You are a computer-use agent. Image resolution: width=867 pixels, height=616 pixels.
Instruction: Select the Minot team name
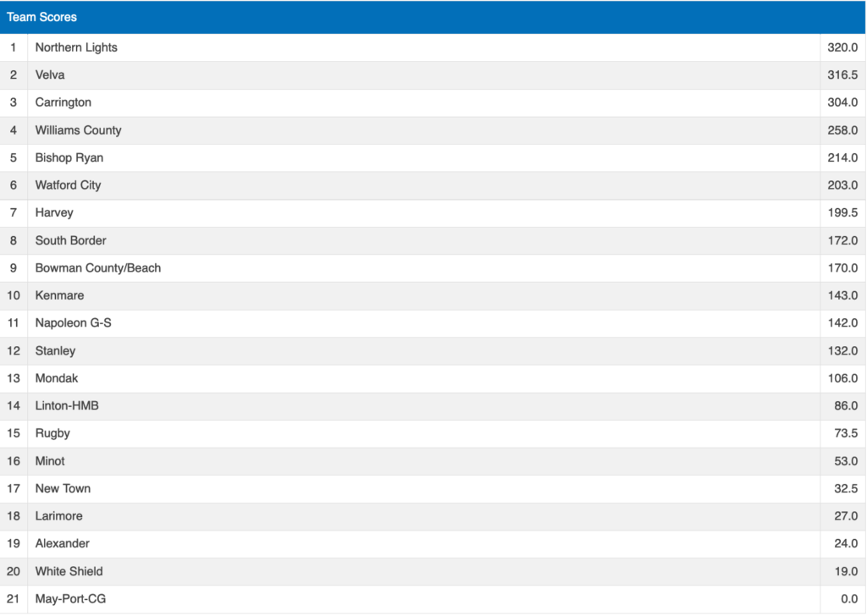pos(50,461)
